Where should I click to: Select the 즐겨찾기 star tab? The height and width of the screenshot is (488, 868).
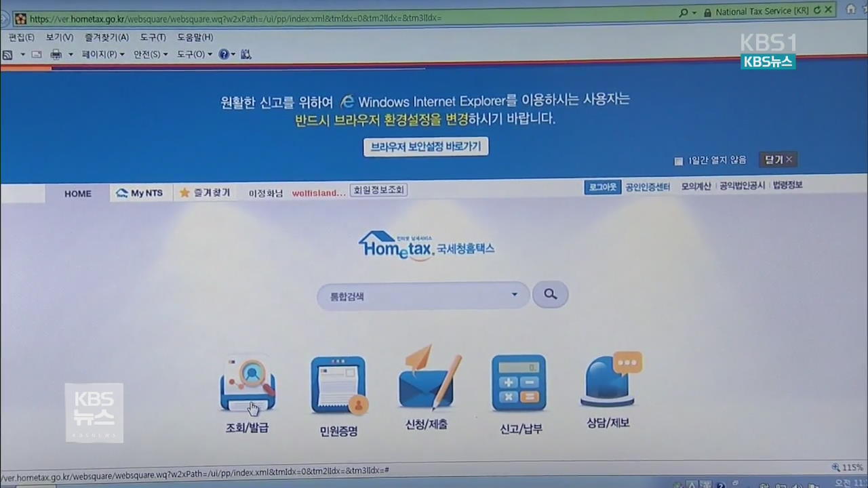pos(205,193)
